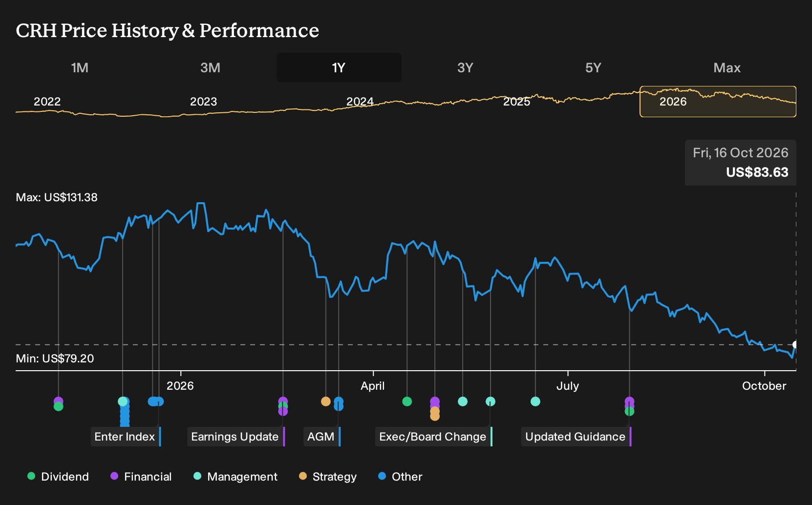Toggle the Other legend filter
This screenshot has width=812, height=505.
[400, 477]
